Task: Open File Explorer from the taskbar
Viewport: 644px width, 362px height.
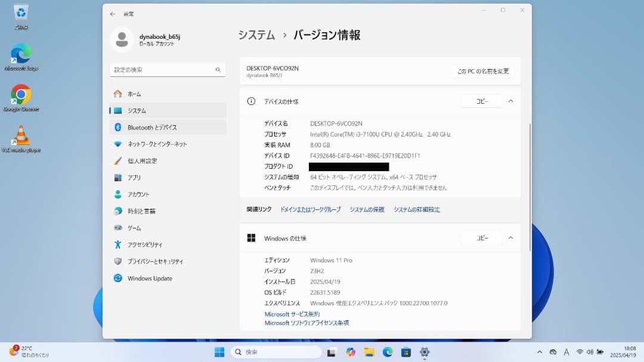Action: click(370, 352)
